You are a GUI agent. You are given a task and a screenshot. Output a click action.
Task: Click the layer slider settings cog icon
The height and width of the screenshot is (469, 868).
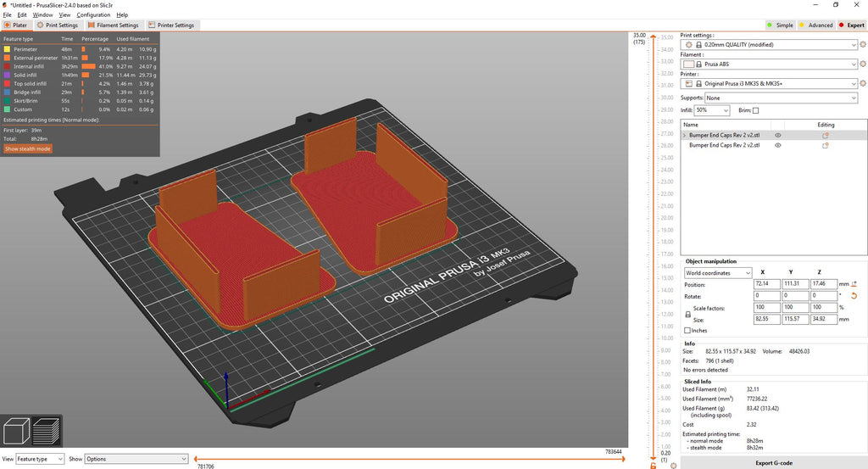[x=673, y=466]
